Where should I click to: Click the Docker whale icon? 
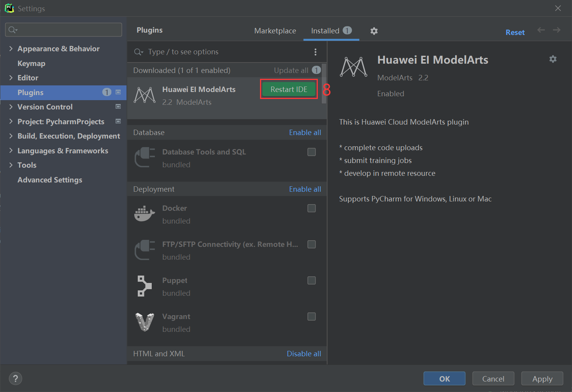click(x=145, y=214)
